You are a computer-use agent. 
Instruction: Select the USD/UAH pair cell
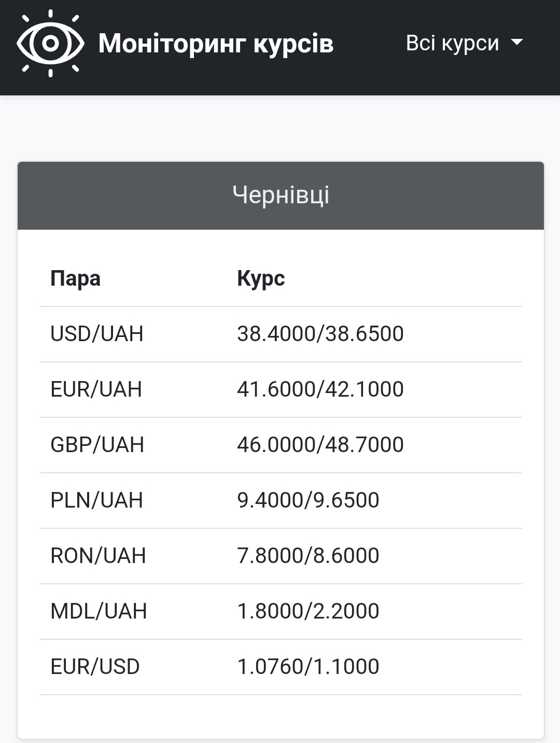[96, 334]
